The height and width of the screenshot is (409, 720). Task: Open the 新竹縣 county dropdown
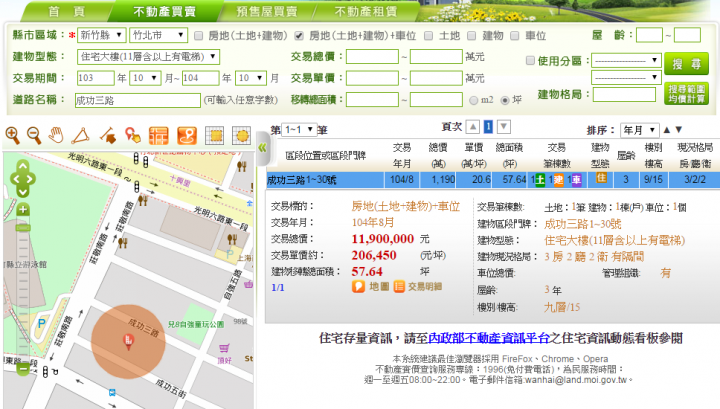[x=103, y=35]
